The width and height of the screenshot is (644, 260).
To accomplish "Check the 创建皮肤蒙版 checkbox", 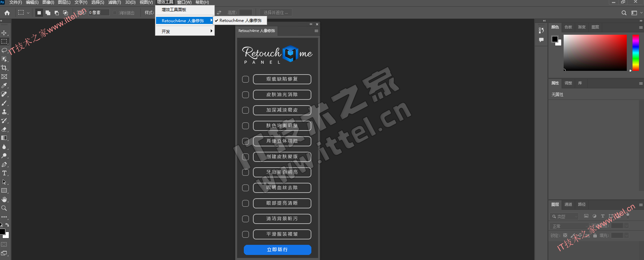I will pyautogui.click(x=246, y=157).
